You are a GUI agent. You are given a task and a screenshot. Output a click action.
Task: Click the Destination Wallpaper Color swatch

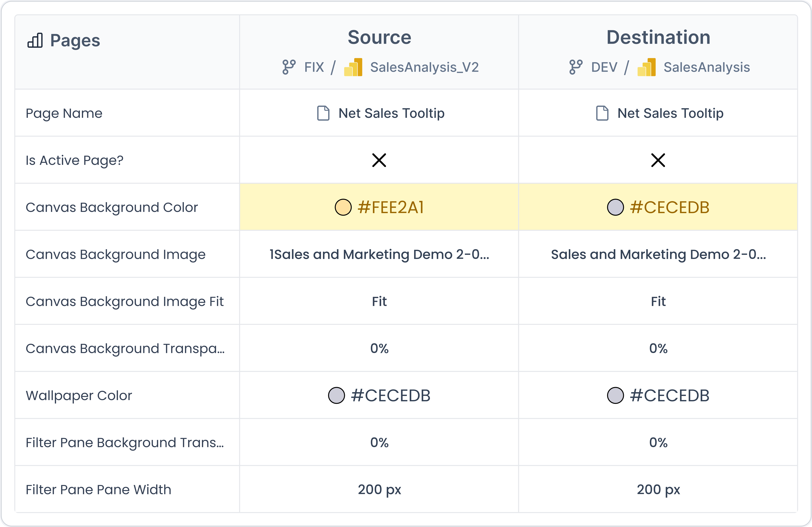pyautogui.click(x=615, y=395)
